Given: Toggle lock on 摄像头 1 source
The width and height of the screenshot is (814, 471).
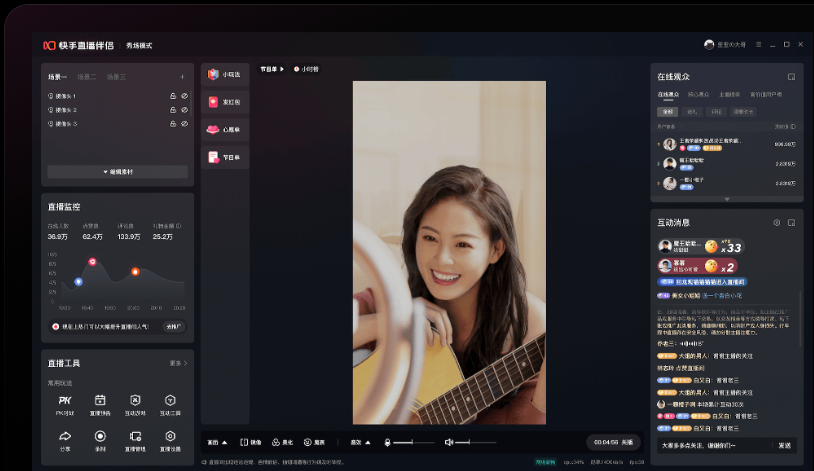Looking at the screenshot, I should 173,96.
